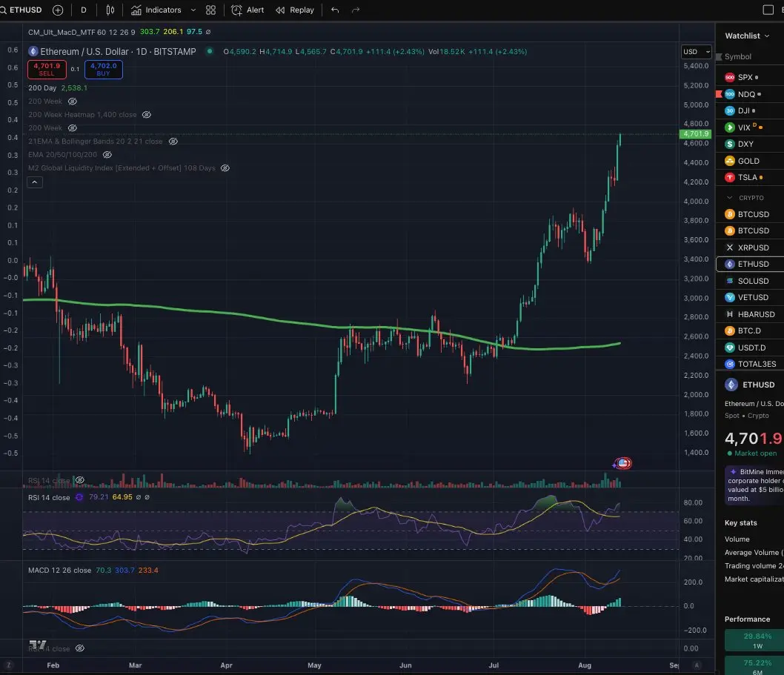Open the USD currency dropdown
This screenshot has height=675, width=784.
[696, 52]
